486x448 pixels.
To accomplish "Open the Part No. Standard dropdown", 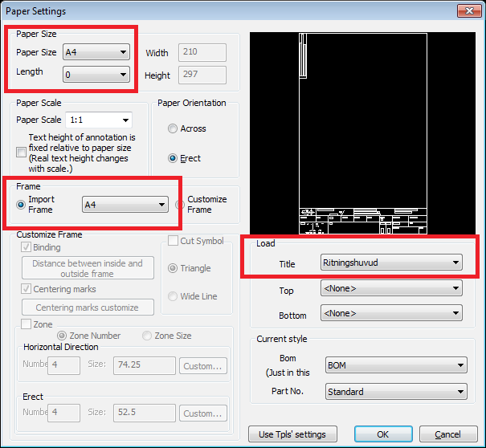I will 396,392.
